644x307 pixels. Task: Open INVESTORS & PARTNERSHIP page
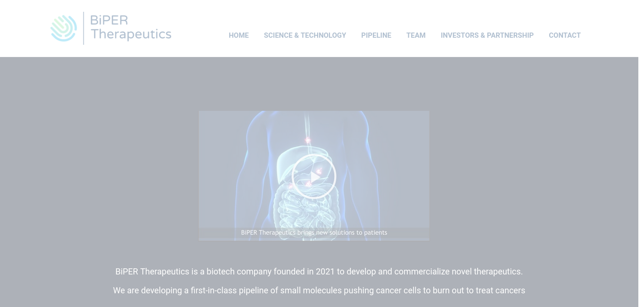pyautogui.click(x=487, y=35)
